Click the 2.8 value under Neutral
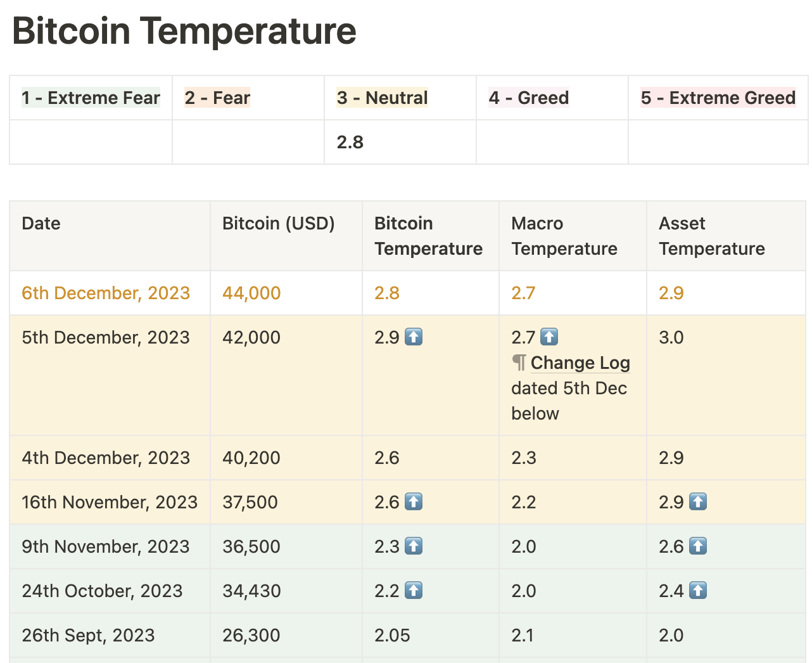This screenshot has width=812, height=663. click(x=350, y=142)
